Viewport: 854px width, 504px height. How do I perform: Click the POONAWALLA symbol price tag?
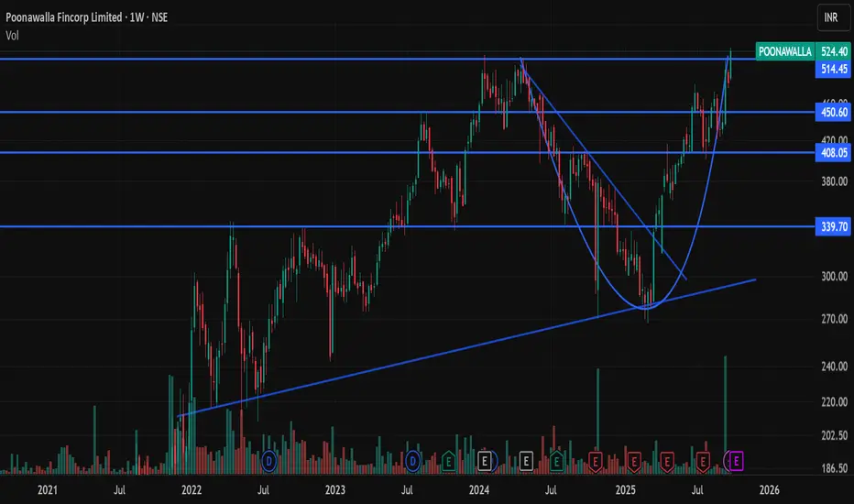[x=785, y=51]
